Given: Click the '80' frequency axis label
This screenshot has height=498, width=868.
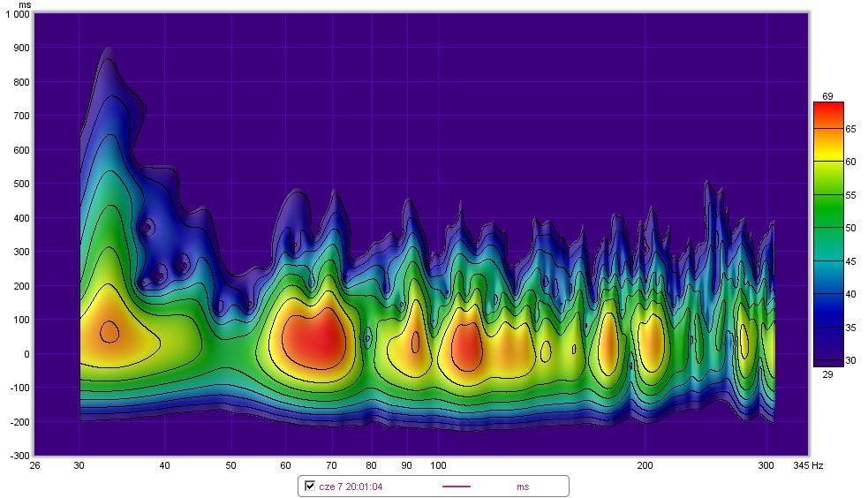Looking at the screenshot, I should point(371,465).
